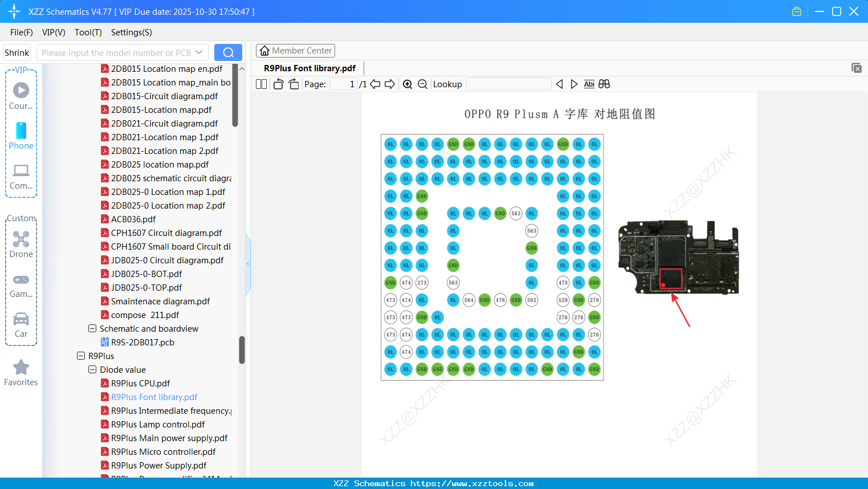Close the open document panel icon
Image resolution: width=868 pixels, height=489 pixels.
857,68
